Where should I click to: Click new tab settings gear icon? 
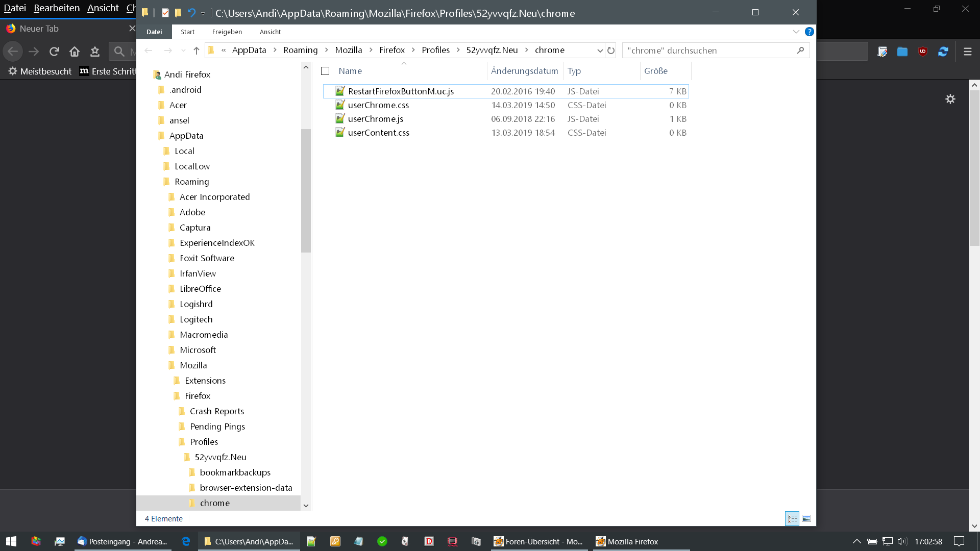pos(950,99)
